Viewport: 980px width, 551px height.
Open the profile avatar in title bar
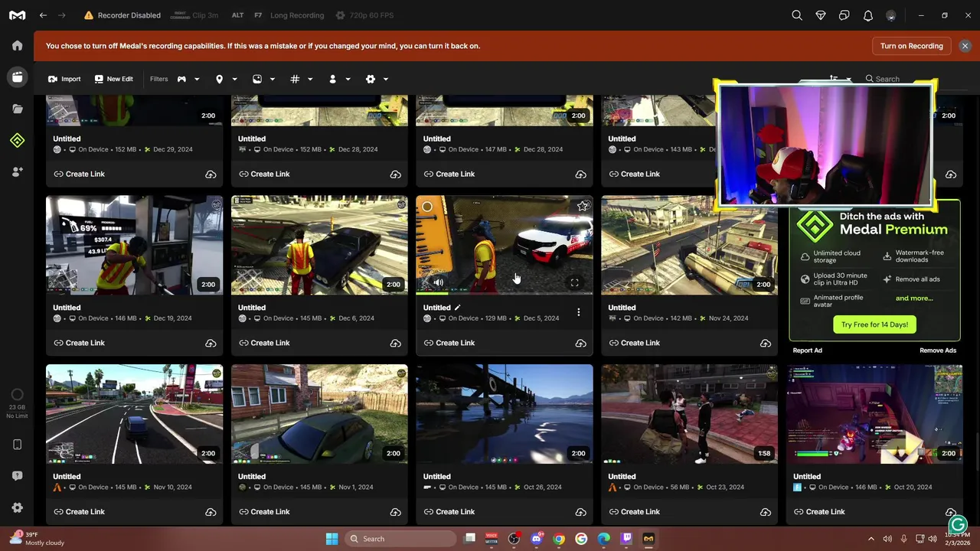[x=891, y=15]
